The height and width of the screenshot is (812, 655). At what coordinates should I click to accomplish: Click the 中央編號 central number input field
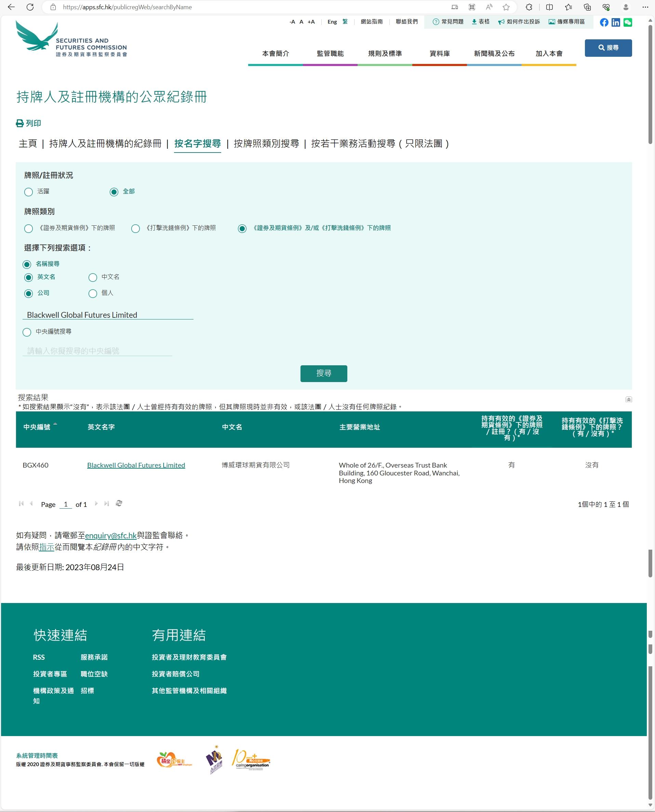point(97,351)
